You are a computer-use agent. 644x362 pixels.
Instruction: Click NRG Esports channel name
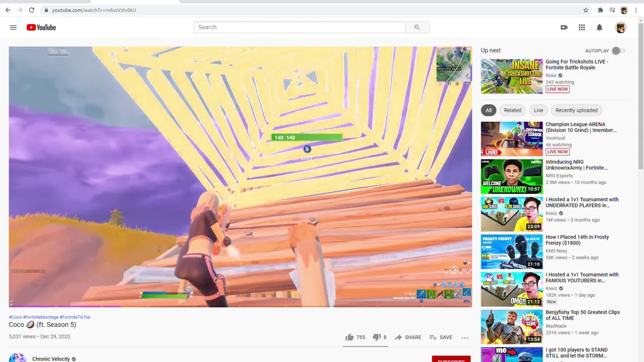point(559,176)
